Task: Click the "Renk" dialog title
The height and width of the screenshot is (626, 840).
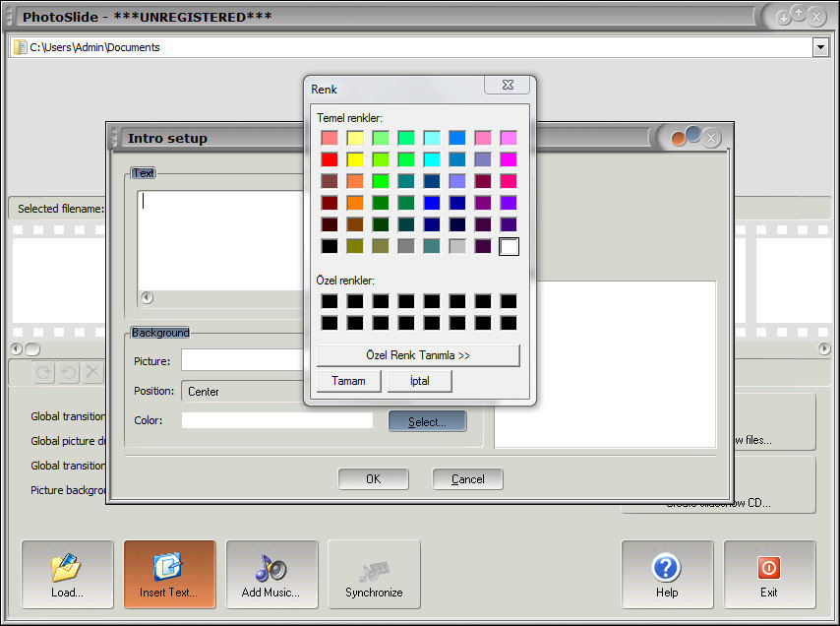Action: [325, 90]
